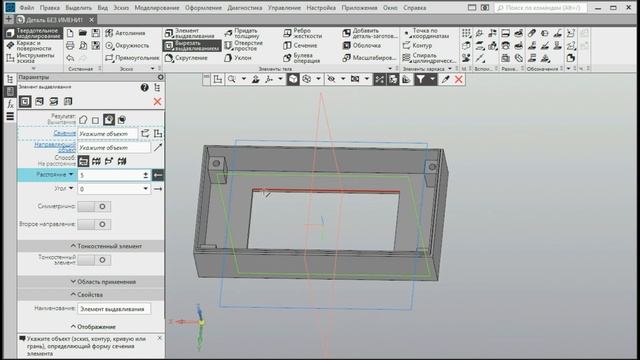Click the Направляющий объект link

[x=55, y=147]
